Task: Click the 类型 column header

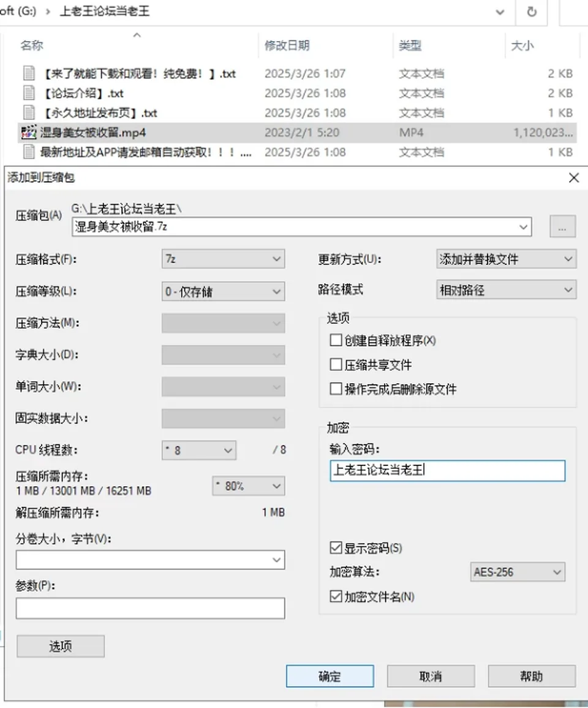Action: [x=410, y=45]
